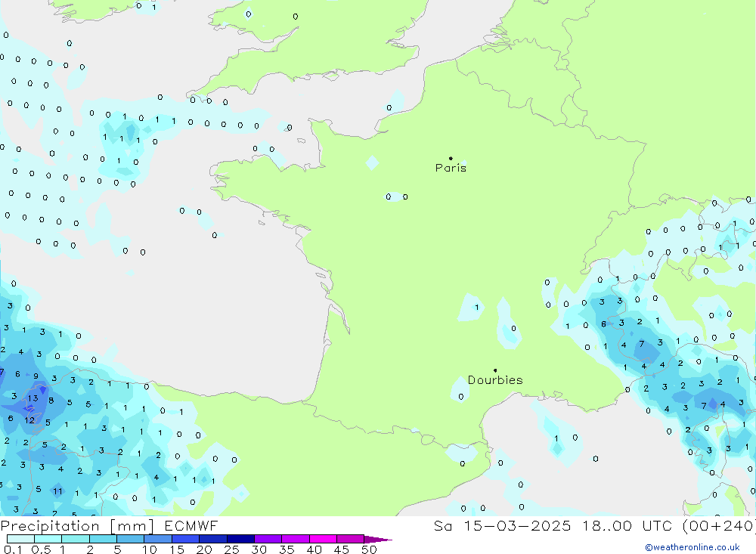Click the '9' precipitation value on map
The image size is (756, 554).
(36, 376)
